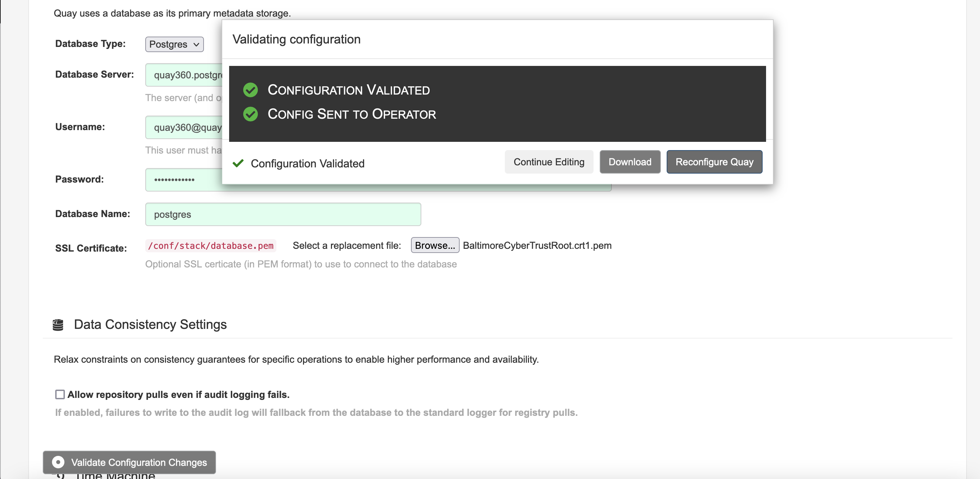Click the /conf/stack/database.pem certificate path
The width and height of the screenshot is (980, 479).
tap(210, 246)
